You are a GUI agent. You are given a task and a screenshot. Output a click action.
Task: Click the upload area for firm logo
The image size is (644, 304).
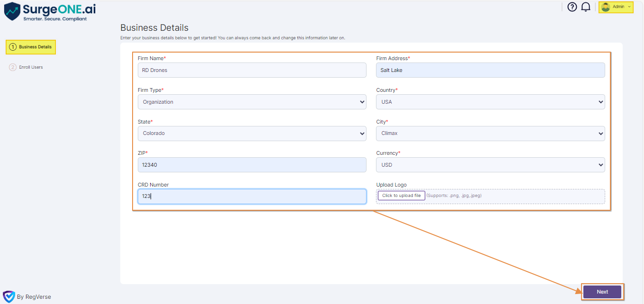point(401,195)
